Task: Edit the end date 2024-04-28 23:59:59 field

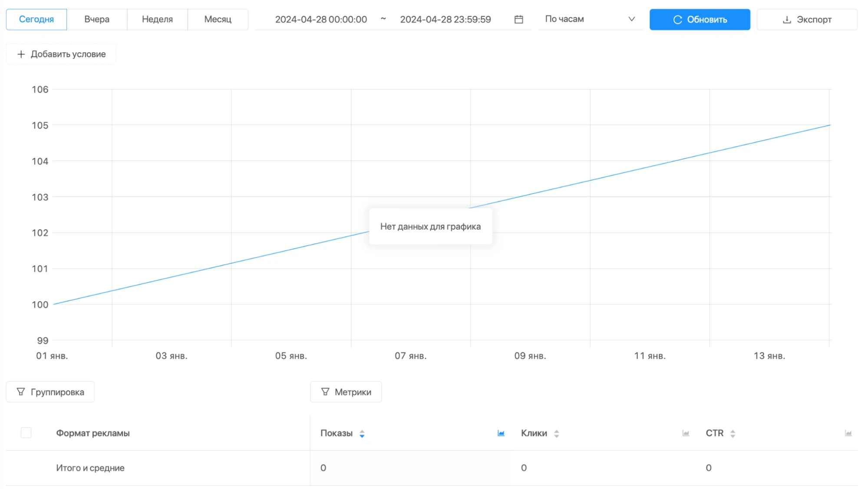Action: 446,20
